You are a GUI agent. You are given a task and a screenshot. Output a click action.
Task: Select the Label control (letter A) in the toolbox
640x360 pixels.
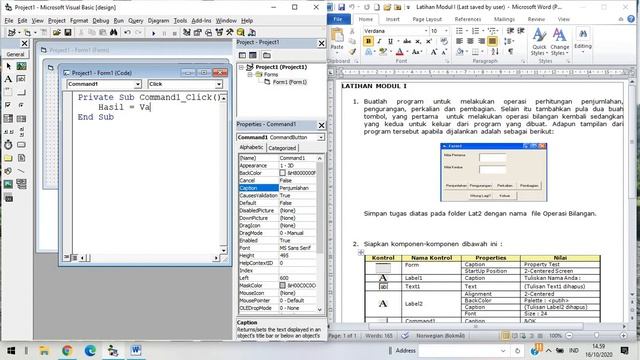coord(8,79)
